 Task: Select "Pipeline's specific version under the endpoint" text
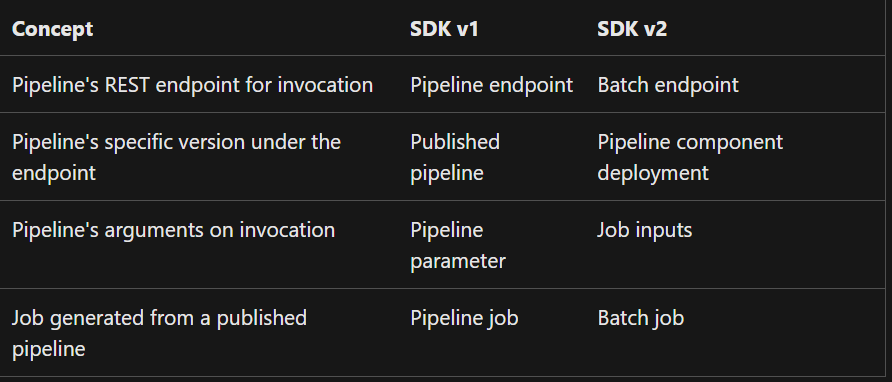176,157
